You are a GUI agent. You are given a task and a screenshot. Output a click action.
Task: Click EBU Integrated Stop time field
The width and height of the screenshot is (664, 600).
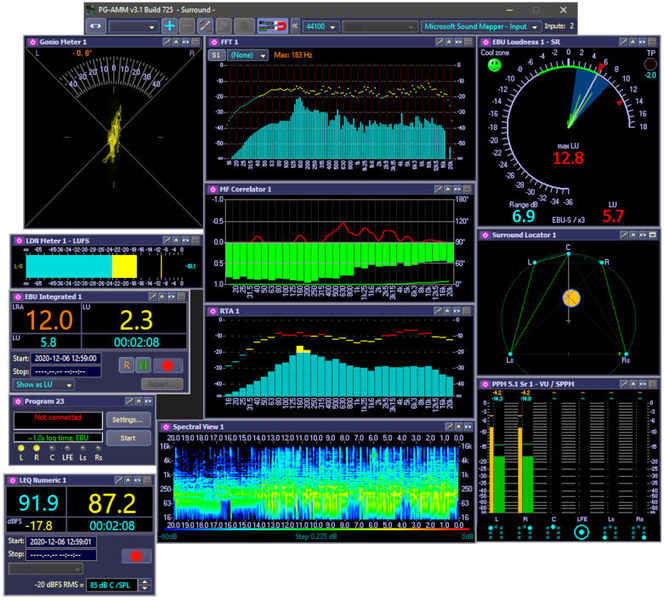coord(66,372)
